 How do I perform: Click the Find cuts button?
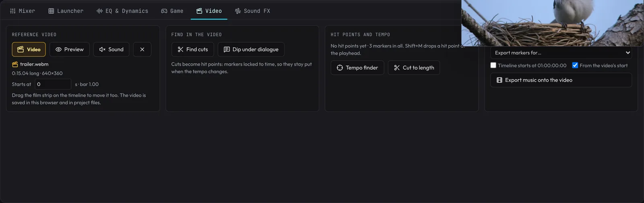point(193,50)
